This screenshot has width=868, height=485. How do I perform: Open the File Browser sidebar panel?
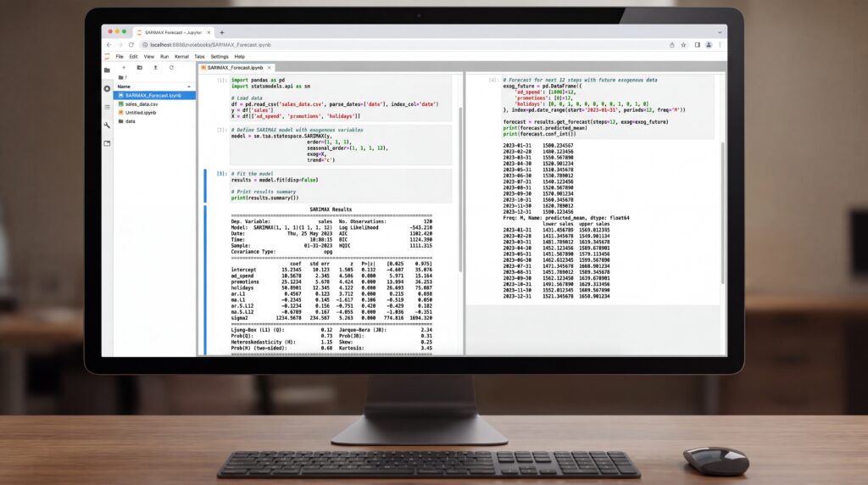point(107,70)
